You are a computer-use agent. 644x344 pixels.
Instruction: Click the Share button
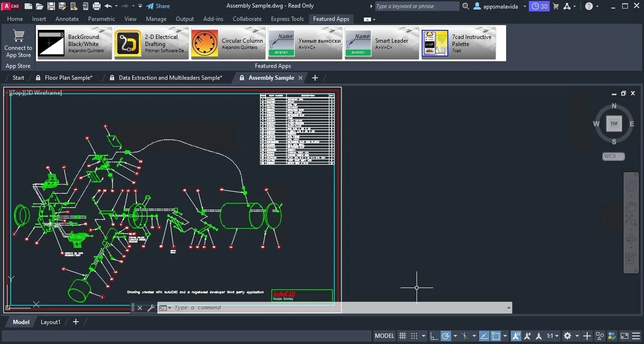[x=158, y=6]
